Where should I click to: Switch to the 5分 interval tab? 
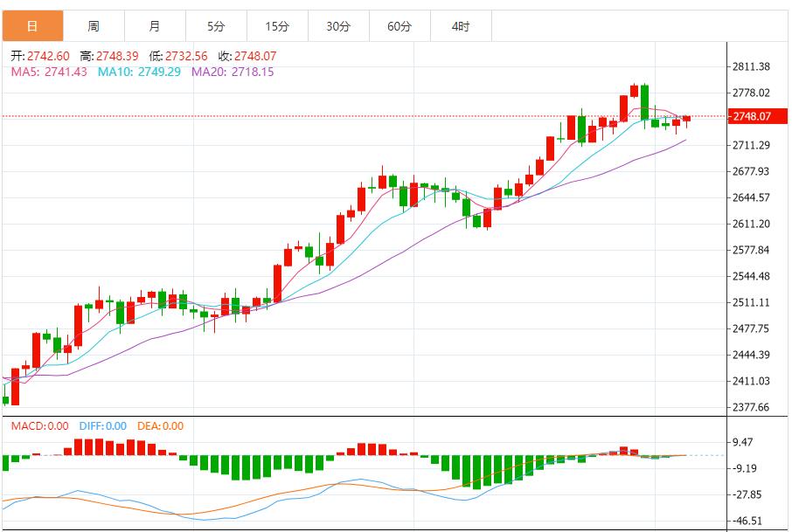click(x=216, y=26)
